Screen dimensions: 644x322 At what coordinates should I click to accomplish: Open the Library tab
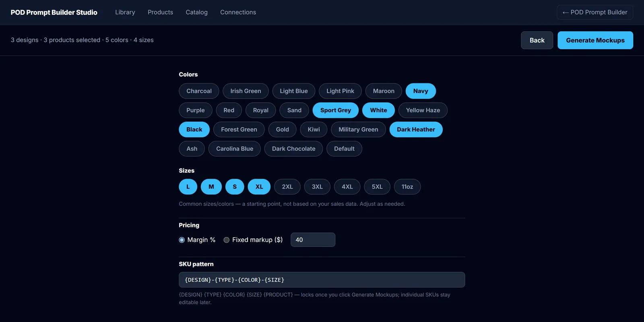[125, 12]
